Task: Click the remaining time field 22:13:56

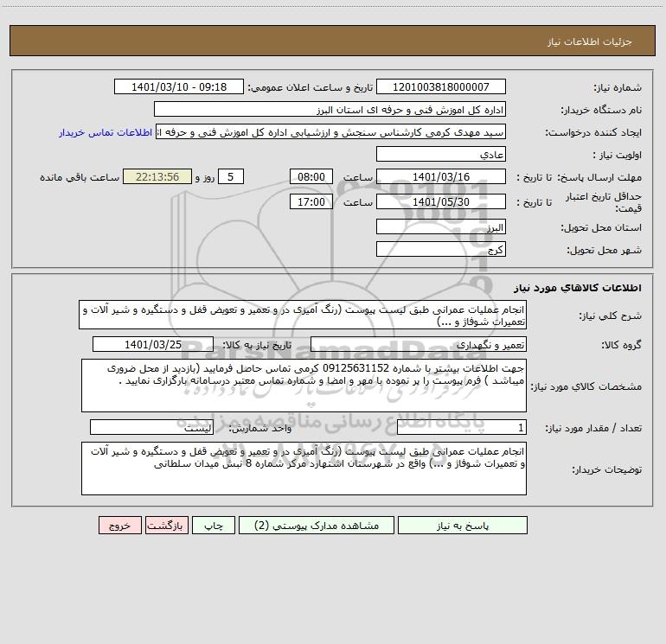Action: click(157, 176)
